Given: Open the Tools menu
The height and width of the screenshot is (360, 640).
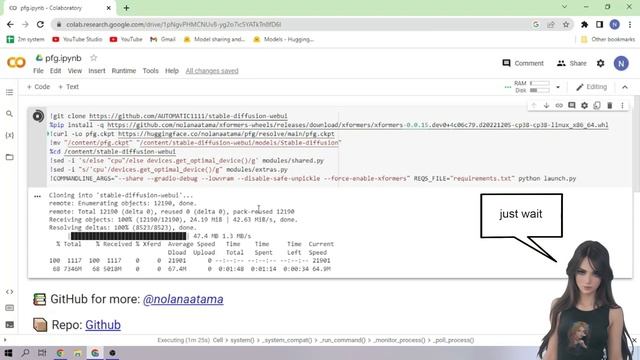Looking at the screenshot, I should click(x=150, y=71).
